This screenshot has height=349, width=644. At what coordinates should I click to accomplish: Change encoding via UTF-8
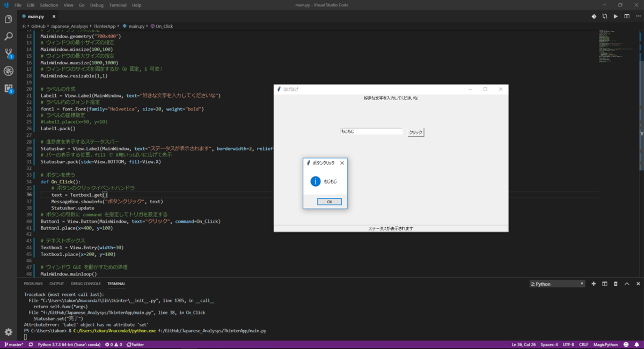tap(568, 345)
